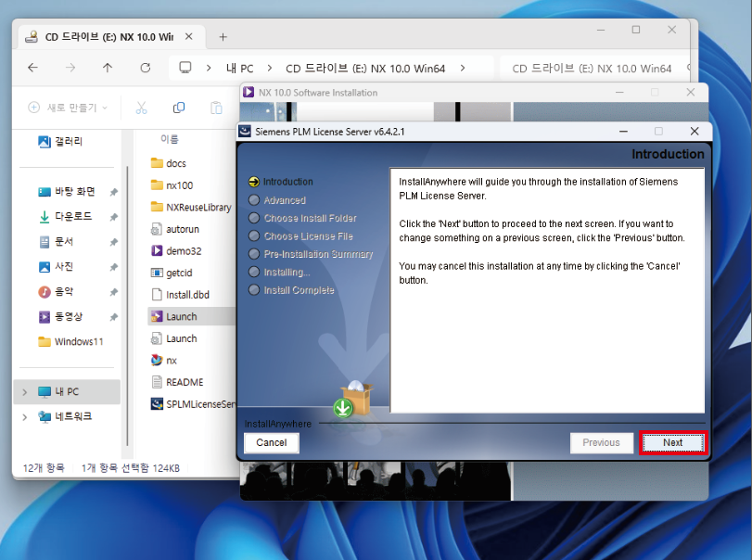The width and height of the screenshot is (752, 560).
Task: Click the Explorer sidebar scrollbar
Action: (x=128, y=306)
